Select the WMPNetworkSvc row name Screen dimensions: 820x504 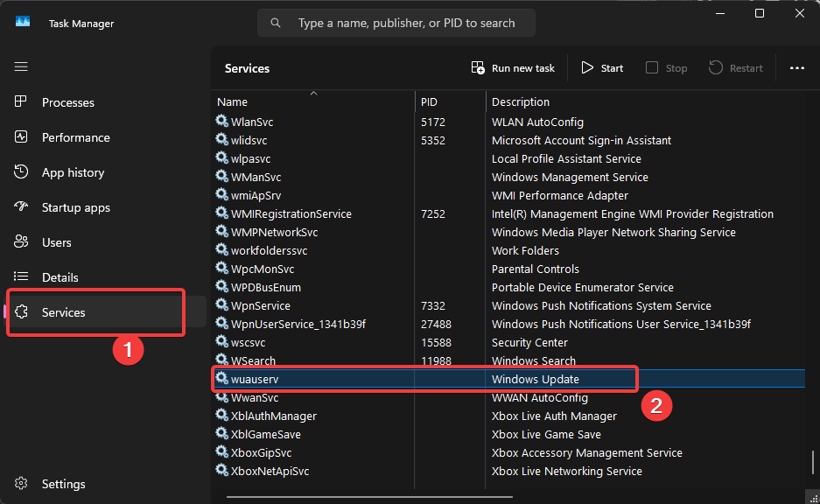pos(275,232)
